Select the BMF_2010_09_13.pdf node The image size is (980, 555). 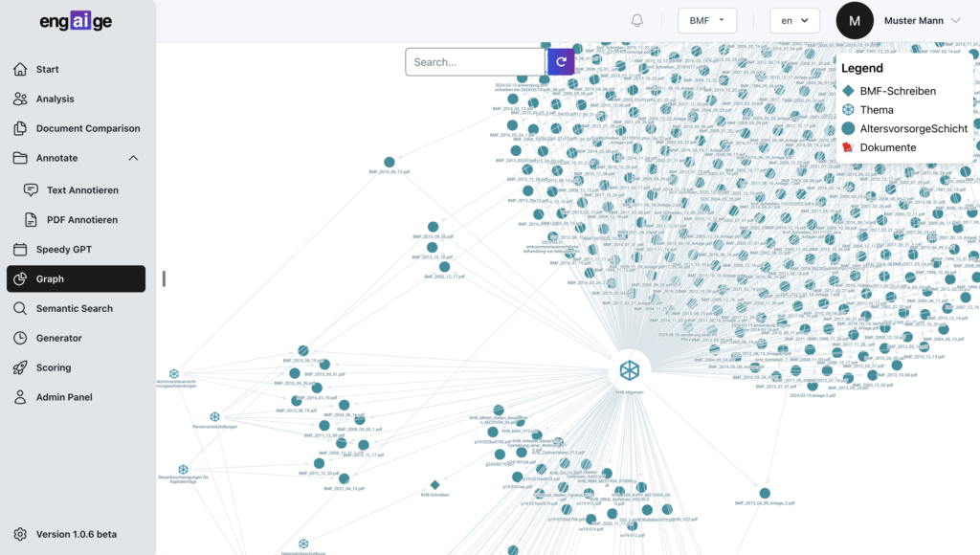pos(390,163)
